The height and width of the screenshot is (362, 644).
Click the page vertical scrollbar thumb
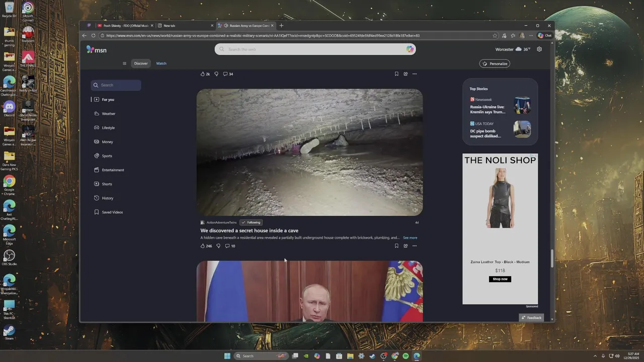[x=552, y=258]
